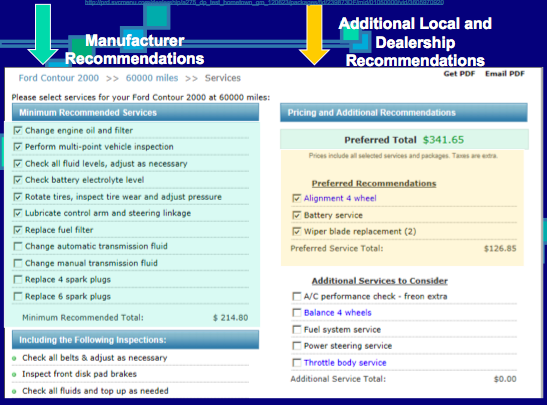Open Throttle body service details
The image size is (547, 405).
(345, 363)
